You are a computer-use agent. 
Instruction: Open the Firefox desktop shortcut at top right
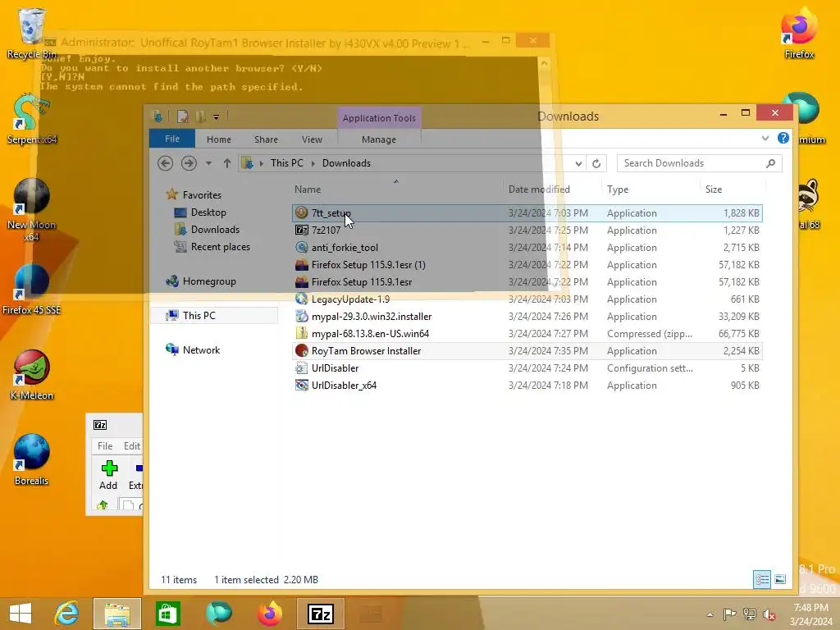pyautogui.click(x=799, y=32)
